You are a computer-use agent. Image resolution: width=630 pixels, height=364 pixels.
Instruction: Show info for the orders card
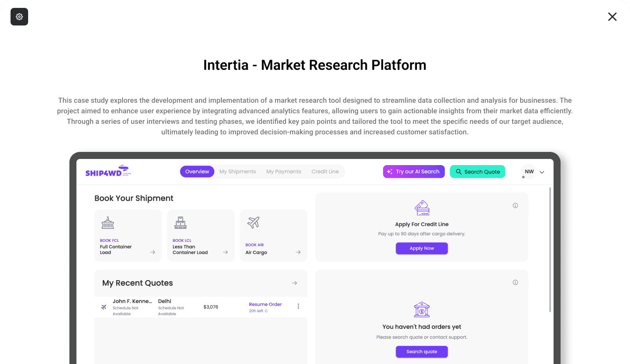point(515,282)
